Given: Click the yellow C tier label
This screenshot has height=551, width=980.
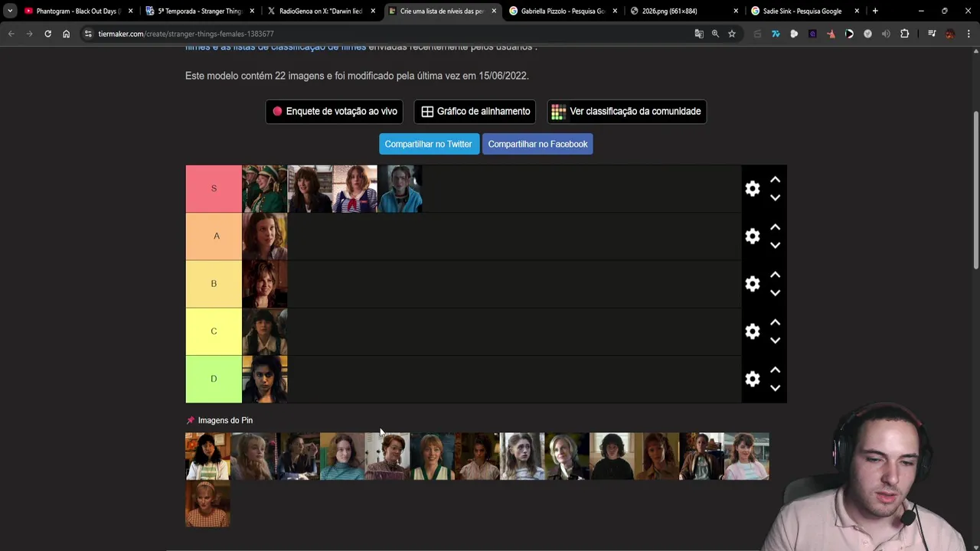Looking at the screenshot, I should pyautogui.click(x=214, y=331).
